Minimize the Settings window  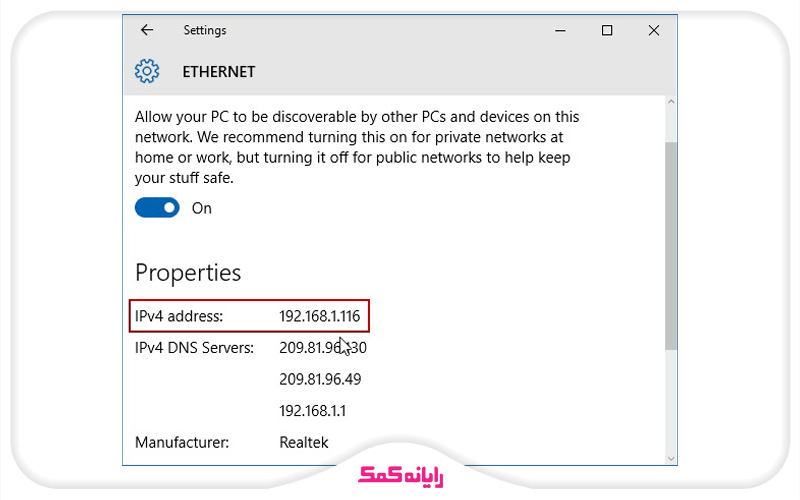click(x=559, y=31)
